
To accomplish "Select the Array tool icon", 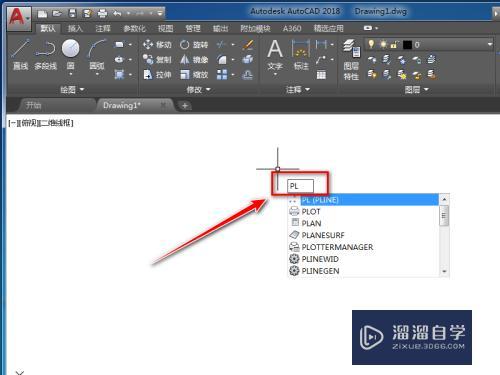I will pyautogui.click(x=222, y=74).
